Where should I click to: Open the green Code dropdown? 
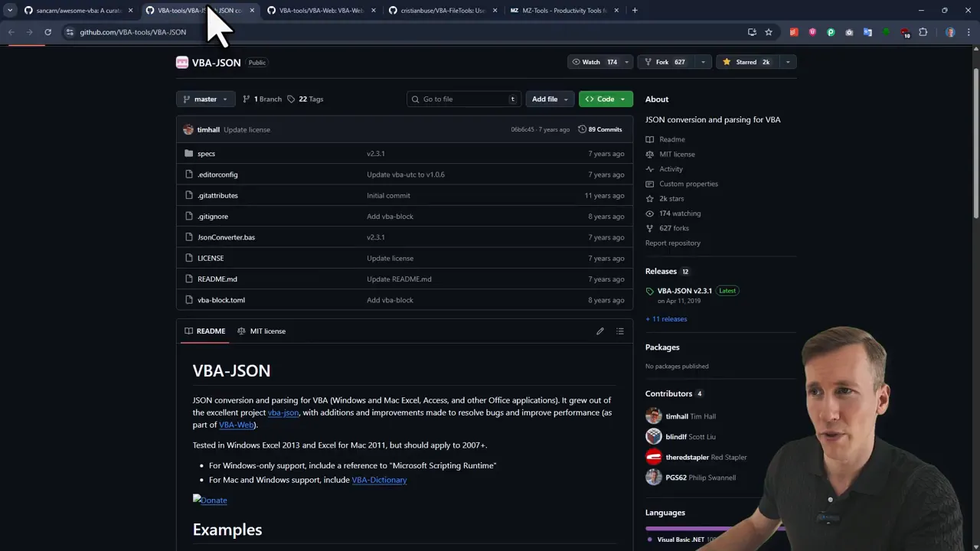pos(606,99)
